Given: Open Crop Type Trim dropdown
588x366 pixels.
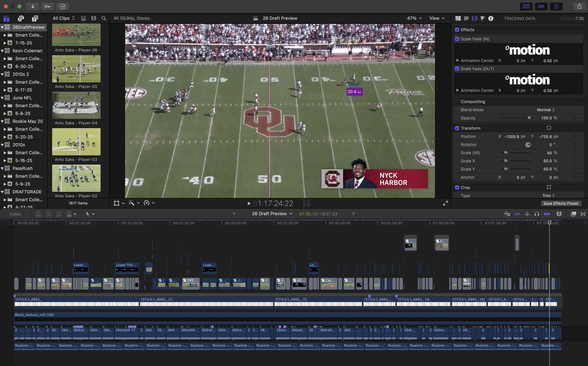Looking at the screenshot, I should pos(548,195).
